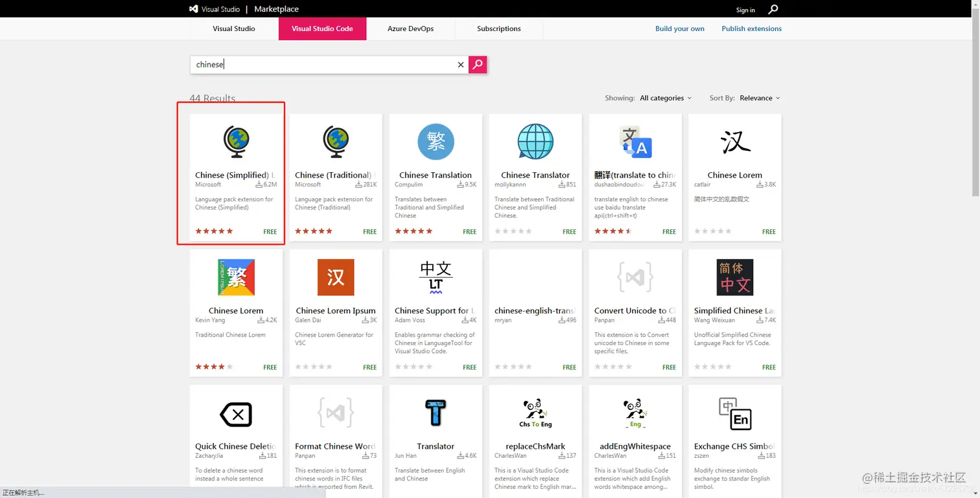Screen dimensions: 980x498
Task: Open Chinese Lorem catlair 汉 icon
Action: [x=735, y=142]
